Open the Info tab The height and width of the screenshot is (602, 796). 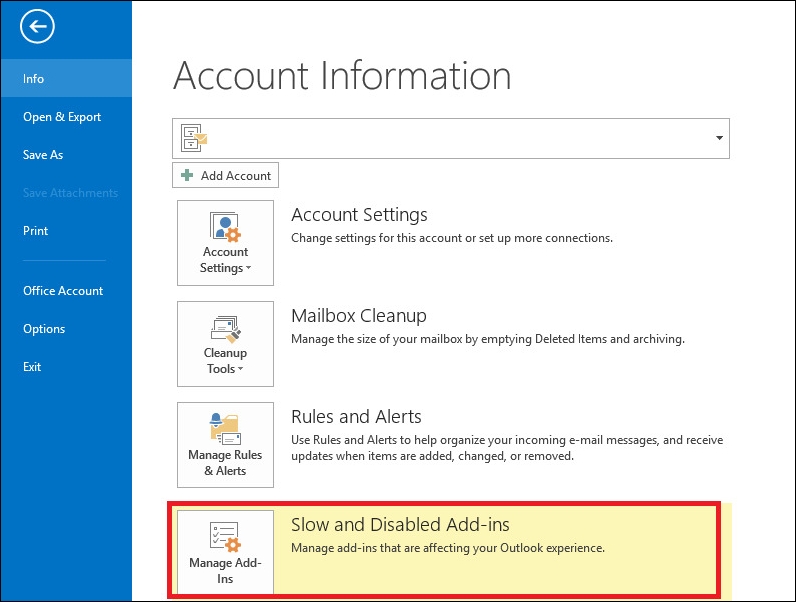[66, 78]
